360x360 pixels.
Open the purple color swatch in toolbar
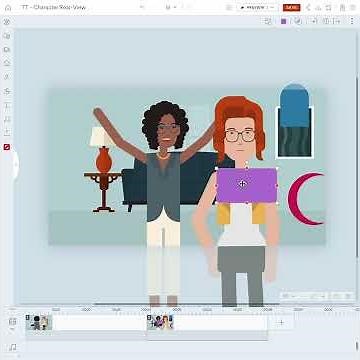(284, 21)
